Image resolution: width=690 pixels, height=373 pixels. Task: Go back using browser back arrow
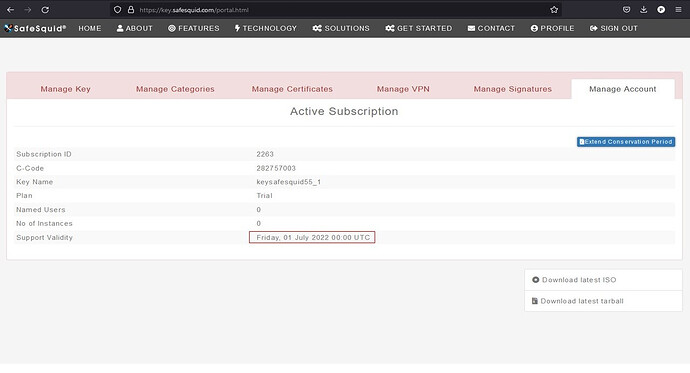11,10
